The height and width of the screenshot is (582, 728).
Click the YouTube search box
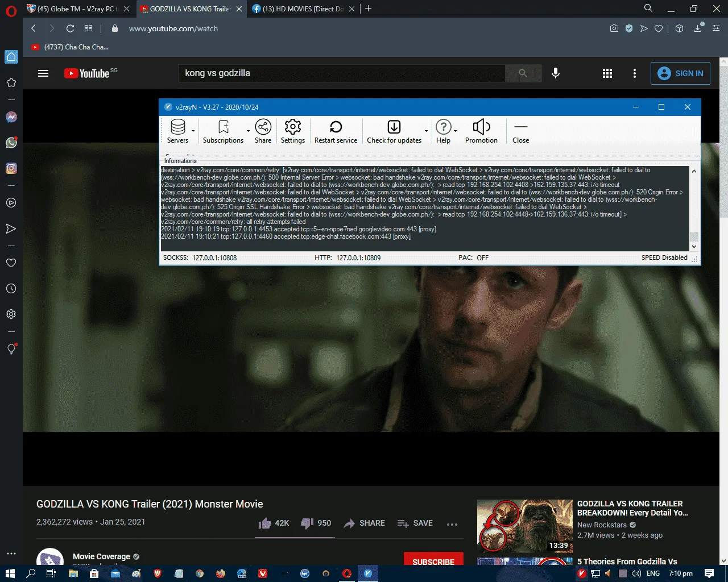(x=342, y=73)
